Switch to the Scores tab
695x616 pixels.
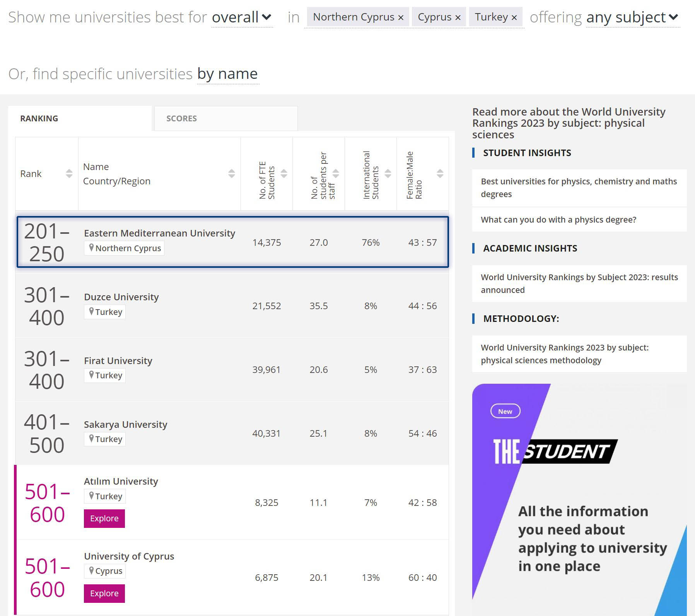(x=226, y=119)
